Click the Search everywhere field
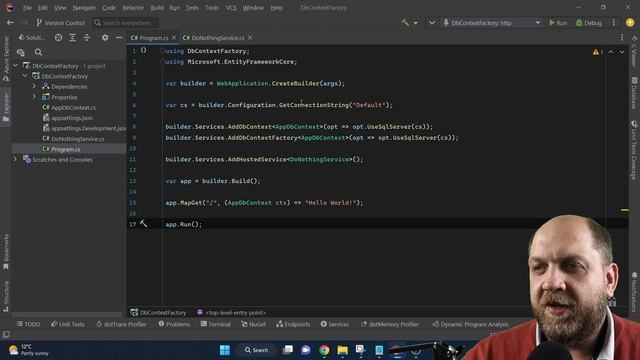 (126, 23)
